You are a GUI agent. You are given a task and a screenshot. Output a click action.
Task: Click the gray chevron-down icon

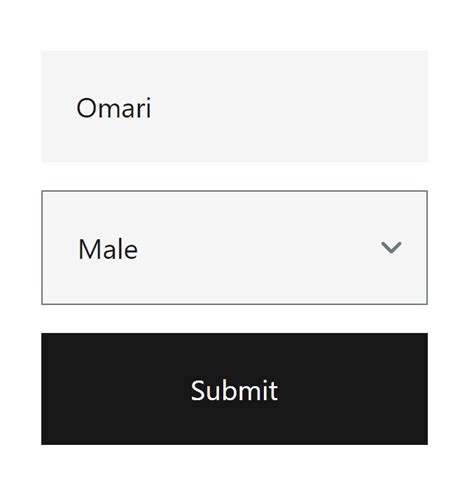[391, 248]
